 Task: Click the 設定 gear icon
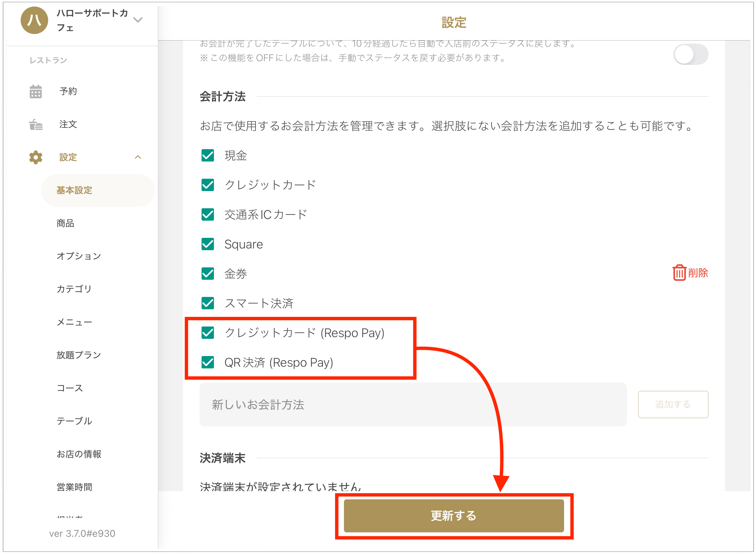[36, 157]
